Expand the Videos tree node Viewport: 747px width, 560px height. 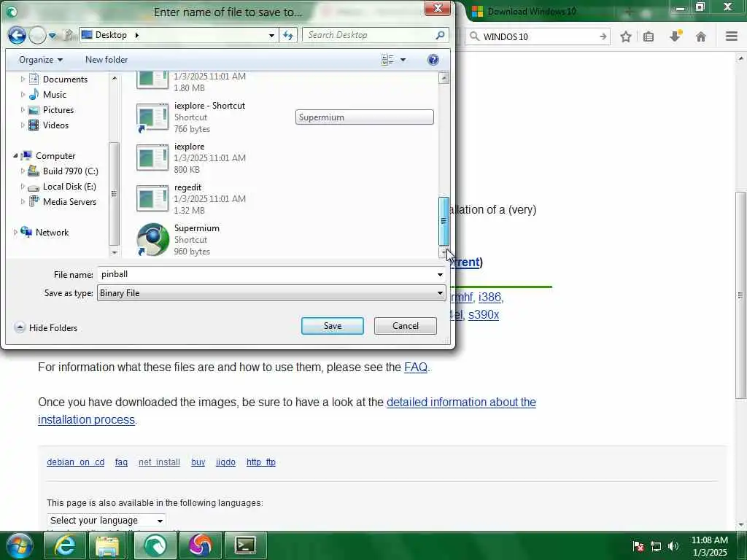tap(23, 125)
